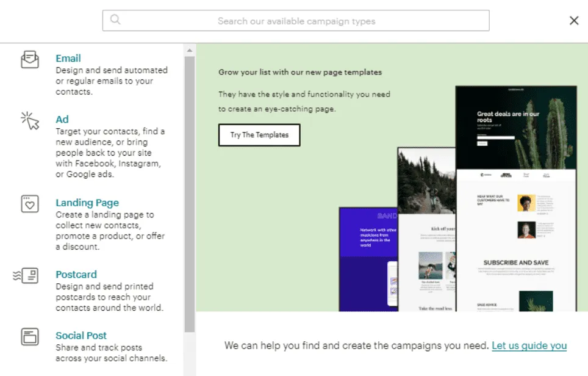Click the magnifying glass search icon
This screenshot has height=376, width=588.
(115, 20)
